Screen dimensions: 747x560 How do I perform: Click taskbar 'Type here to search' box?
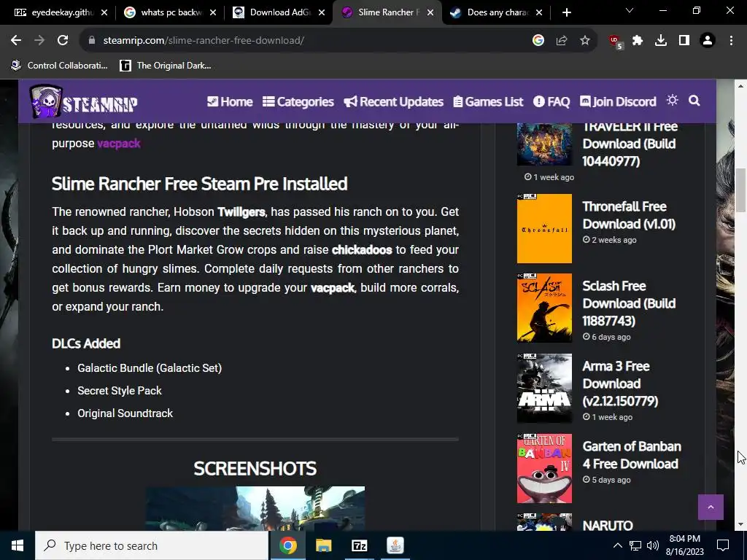[152, 545]
